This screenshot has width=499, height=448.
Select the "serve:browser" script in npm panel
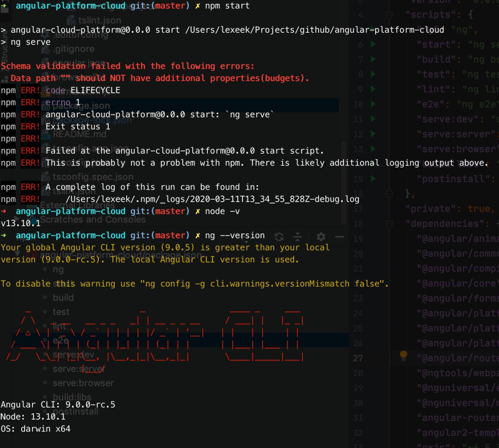click(x=83, y=383)
